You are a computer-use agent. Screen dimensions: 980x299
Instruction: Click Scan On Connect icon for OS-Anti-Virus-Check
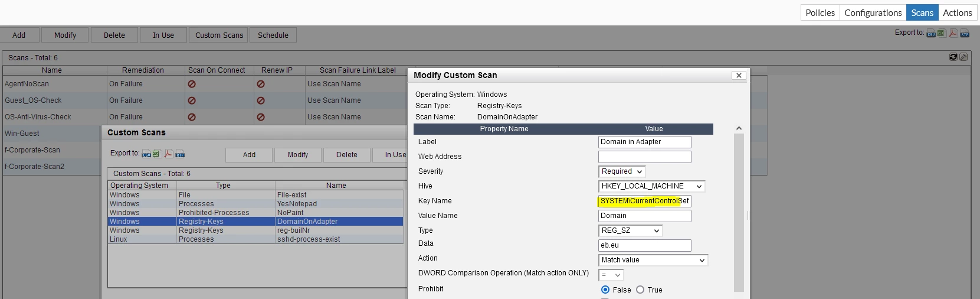(192, 117)
